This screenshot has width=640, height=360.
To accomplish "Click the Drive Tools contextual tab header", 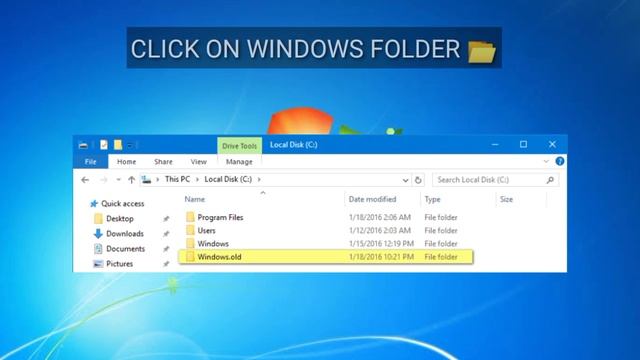I will (x=240, y=146).
